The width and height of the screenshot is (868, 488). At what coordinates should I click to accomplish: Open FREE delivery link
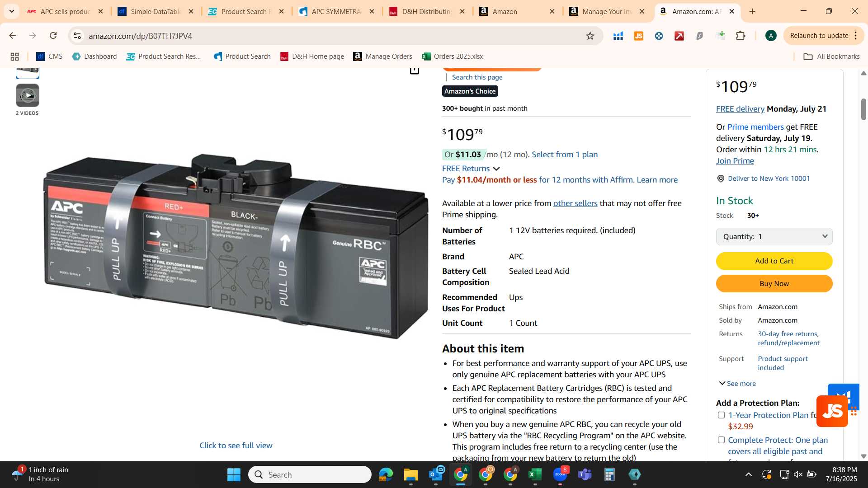click(740, 109)
